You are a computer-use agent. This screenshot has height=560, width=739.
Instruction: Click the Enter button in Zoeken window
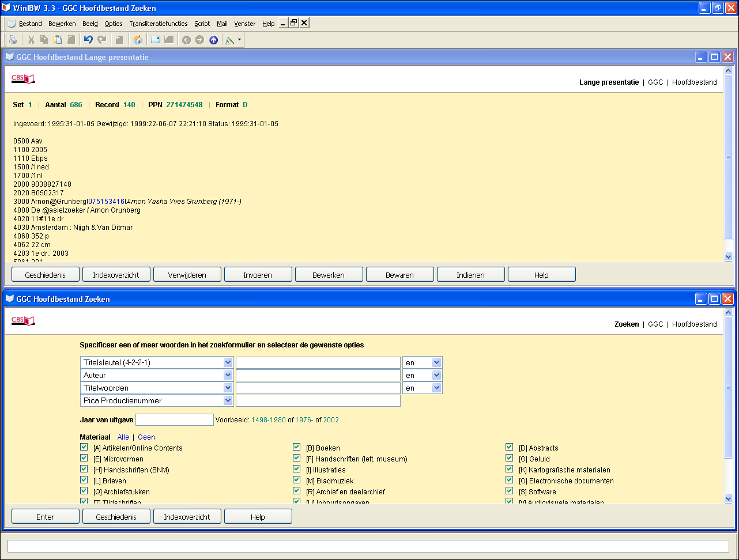pyautogui.click(x=45, y=517)
